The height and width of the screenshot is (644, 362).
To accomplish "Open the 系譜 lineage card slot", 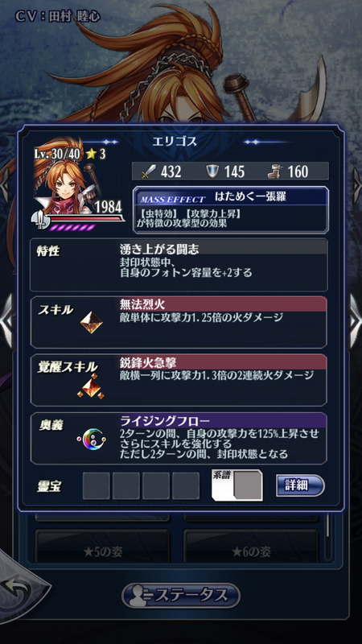I will (x=237, y=485).
